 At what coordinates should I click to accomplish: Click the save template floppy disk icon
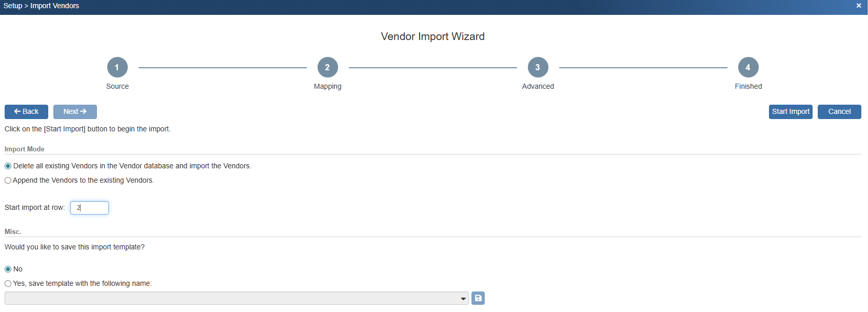[478, 298]
